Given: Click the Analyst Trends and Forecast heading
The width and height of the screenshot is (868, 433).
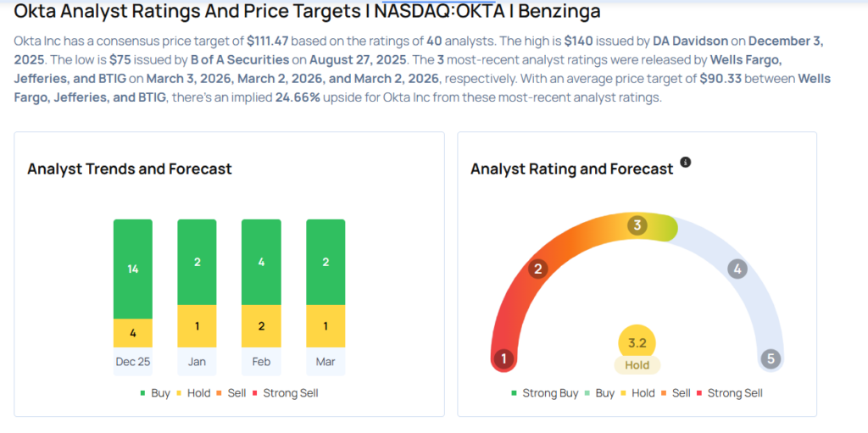Looking at the screenshot, I should coord(130,169).
